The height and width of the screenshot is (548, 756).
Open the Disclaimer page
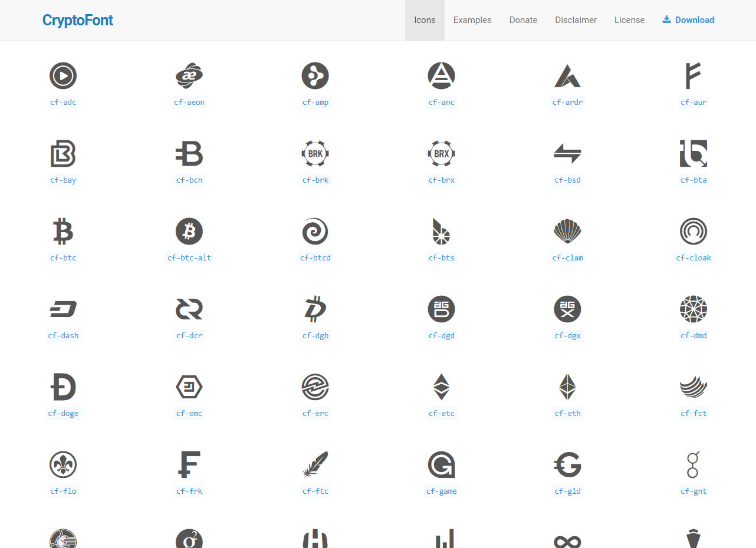coord(576,19)
